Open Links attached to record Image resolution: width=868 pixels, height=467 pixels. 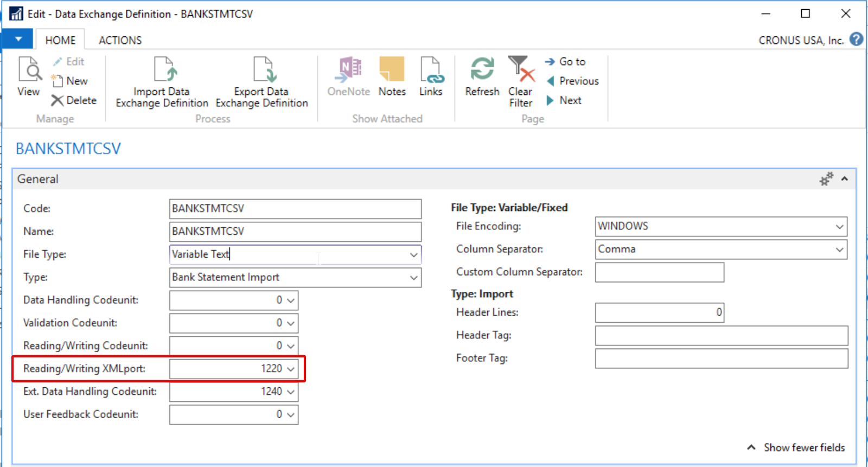[431, 76]
